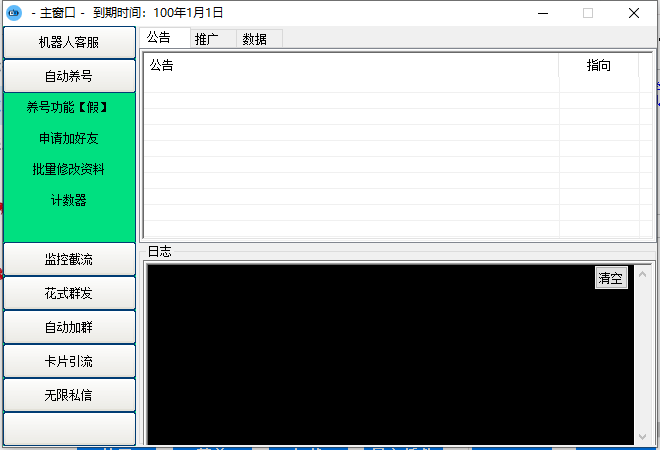The width and height of the screenshot is (660, 450).
Task: Collapse the 自动养号 section
Action: point(69,76)
